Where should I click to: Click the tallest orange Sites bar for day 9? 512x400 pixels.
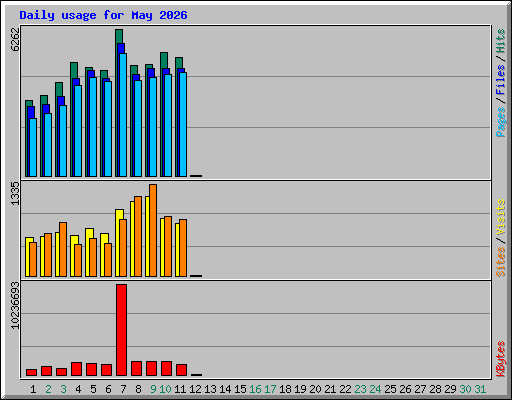tap(153, 230)
